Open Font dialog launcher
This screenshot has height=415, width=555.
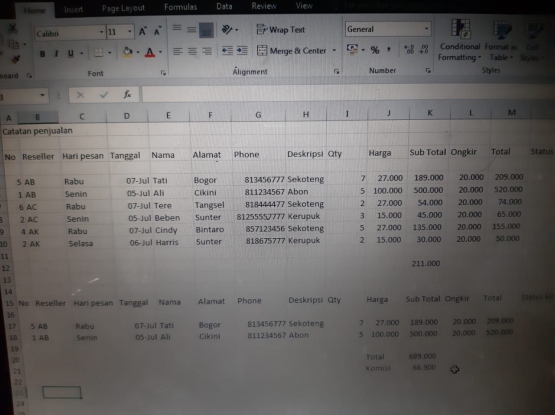point(163,73)
